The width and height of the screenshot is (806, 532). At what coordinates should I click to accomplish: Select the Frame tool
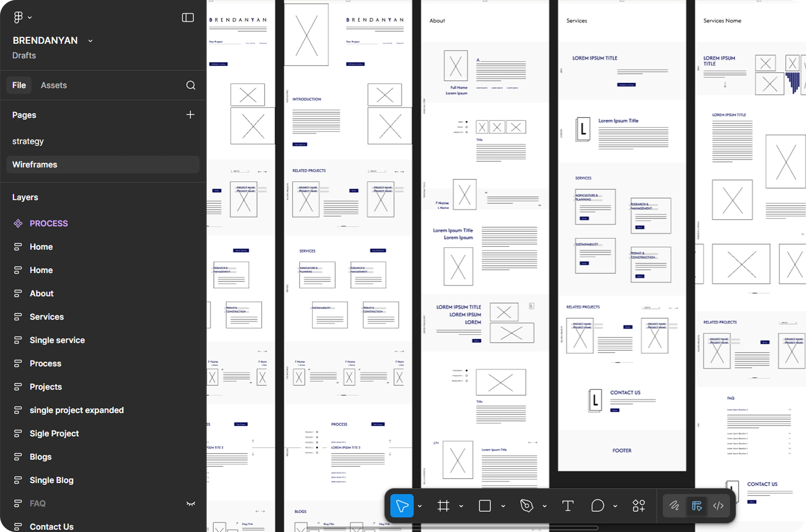tap(443, 506)
